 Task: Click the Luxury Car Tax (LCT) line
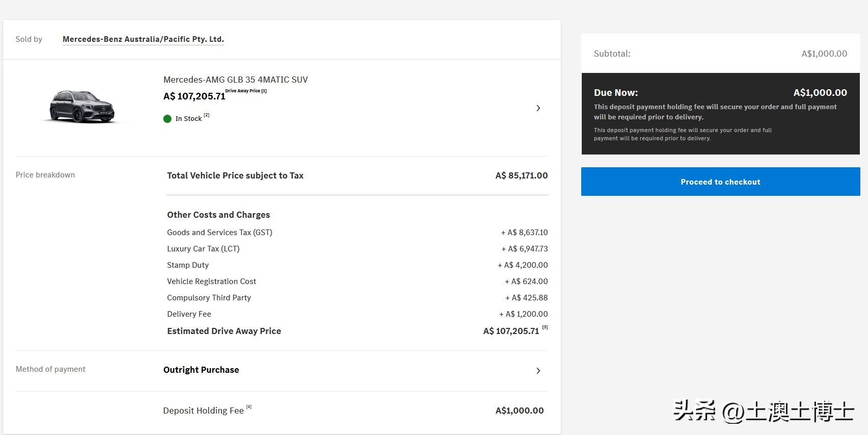203,249
